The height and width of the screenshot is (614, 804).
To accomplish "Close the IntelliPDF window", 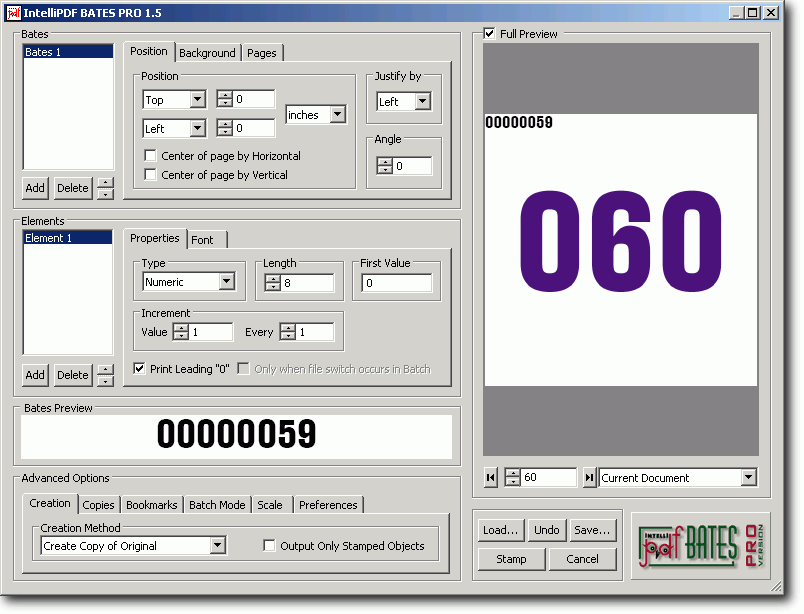I will (x=771, y=13).
